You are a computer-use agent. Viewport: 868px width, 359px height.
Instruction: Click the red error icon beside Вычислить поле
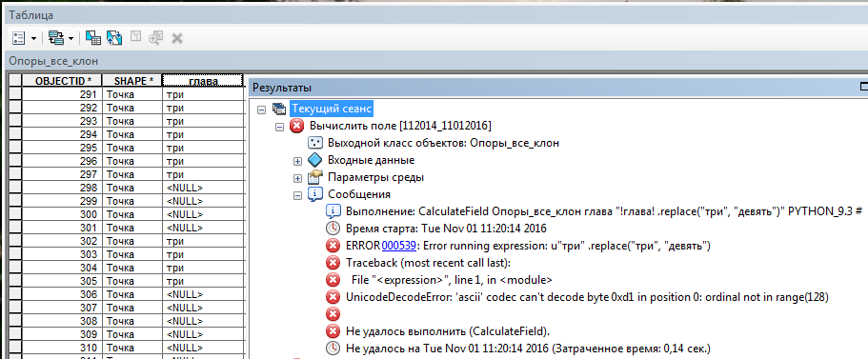click(297, 126)
